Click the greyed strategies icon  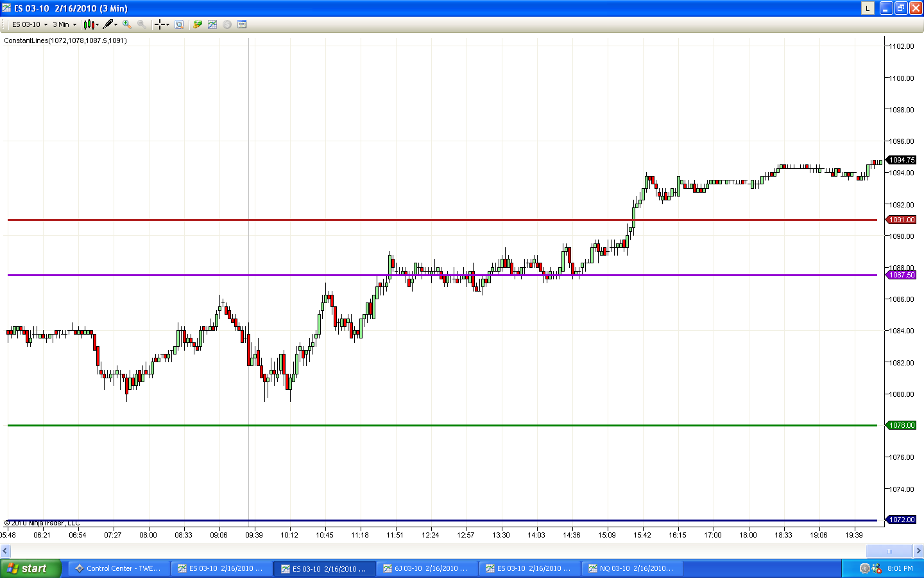tap(227, 24)
